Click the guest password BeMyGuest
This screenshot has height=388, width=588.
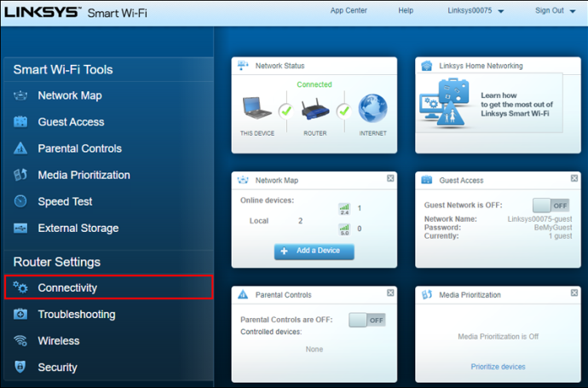coord(553,228)
